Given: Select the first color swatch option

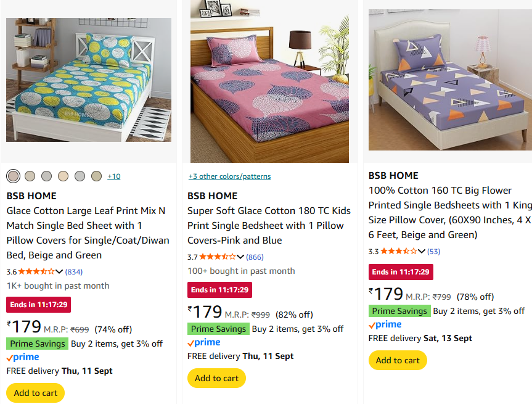Looking at the screenshot, I should coord(13,176).
